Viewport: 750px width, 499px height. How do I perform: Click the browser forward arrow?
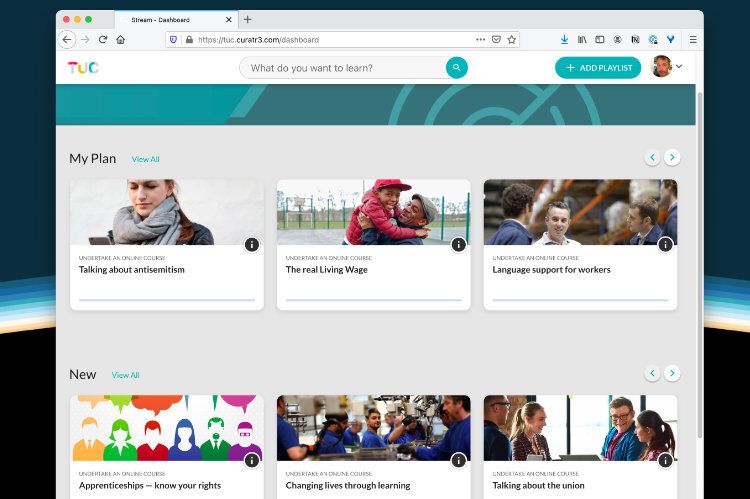(x=85, y=40)
